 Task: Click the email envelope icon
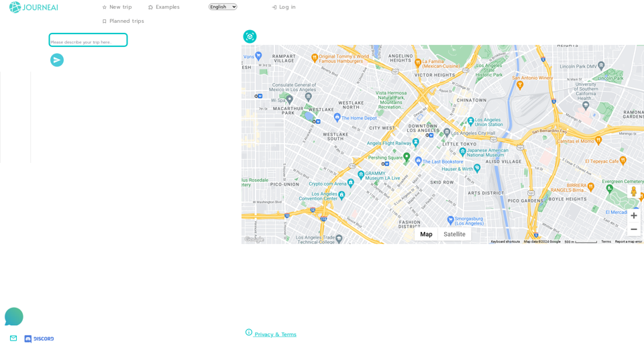point(13,338)
